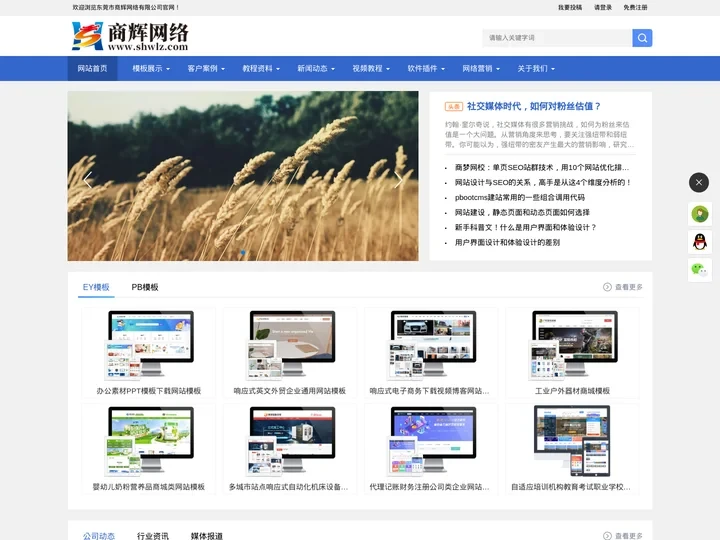
Task: Advance carousel with the right arrow
Action: pyautogui.click(x=398, y=180)
